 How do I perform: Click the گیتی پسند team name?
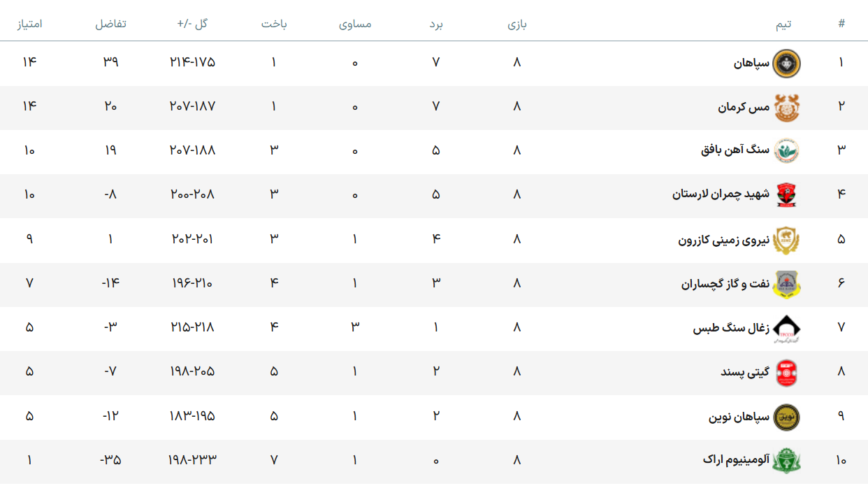point(745,372)
